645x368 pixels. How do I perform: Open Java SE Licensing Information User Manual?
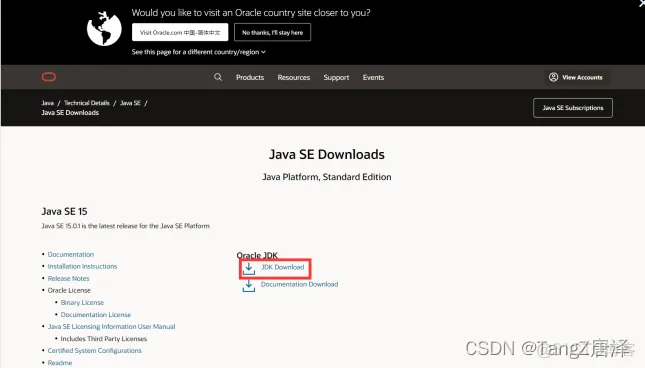point(111,326)
